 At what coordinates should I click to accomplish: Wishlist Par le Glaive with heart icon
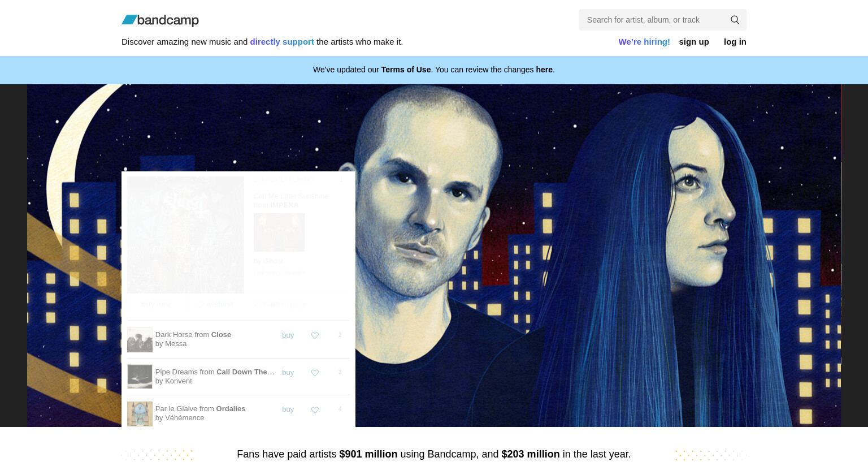coord(315,410)
